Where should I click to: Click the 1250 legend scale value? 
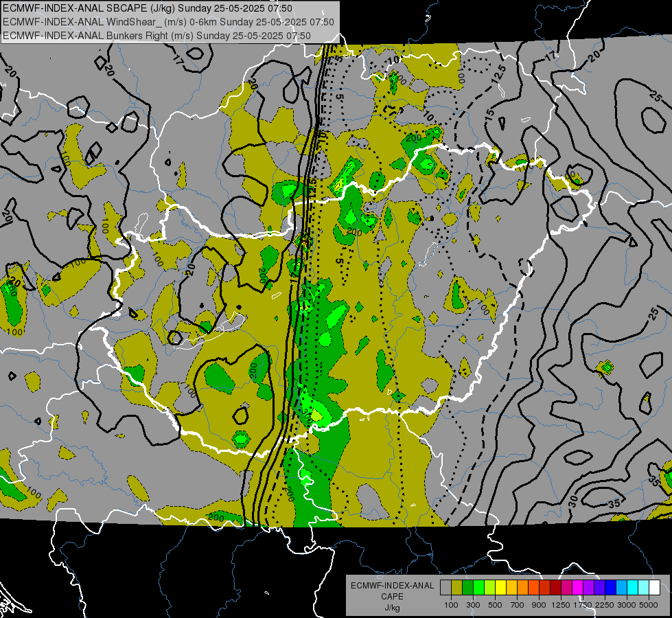point(561,605)
